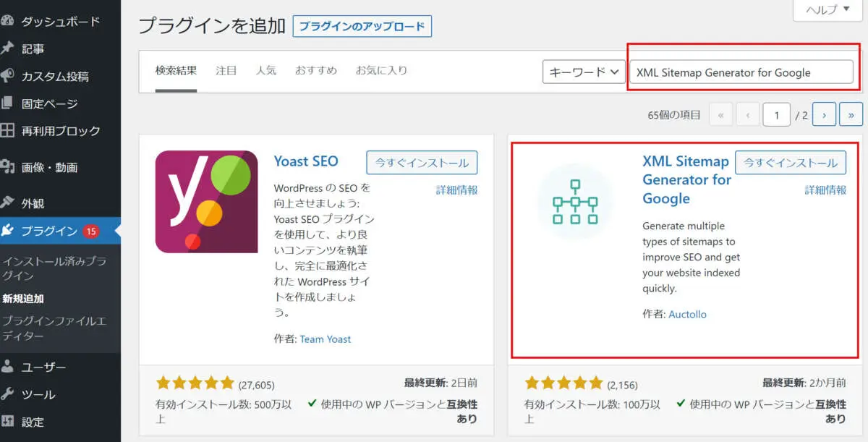Click the 15 updates badge on プラグイン
Image resolution: width=868 pixels, height=442 pixels.
[90, 231]
